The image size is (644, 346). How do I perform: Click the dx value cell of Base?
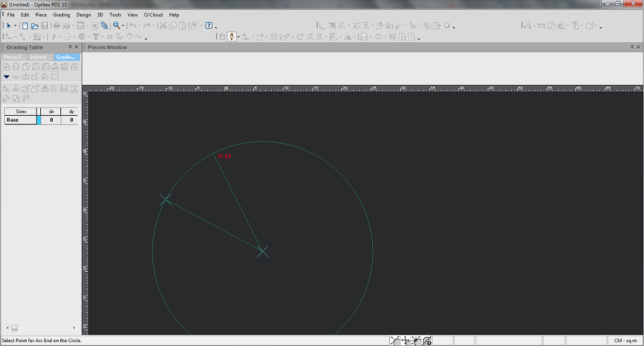(52, 120)
